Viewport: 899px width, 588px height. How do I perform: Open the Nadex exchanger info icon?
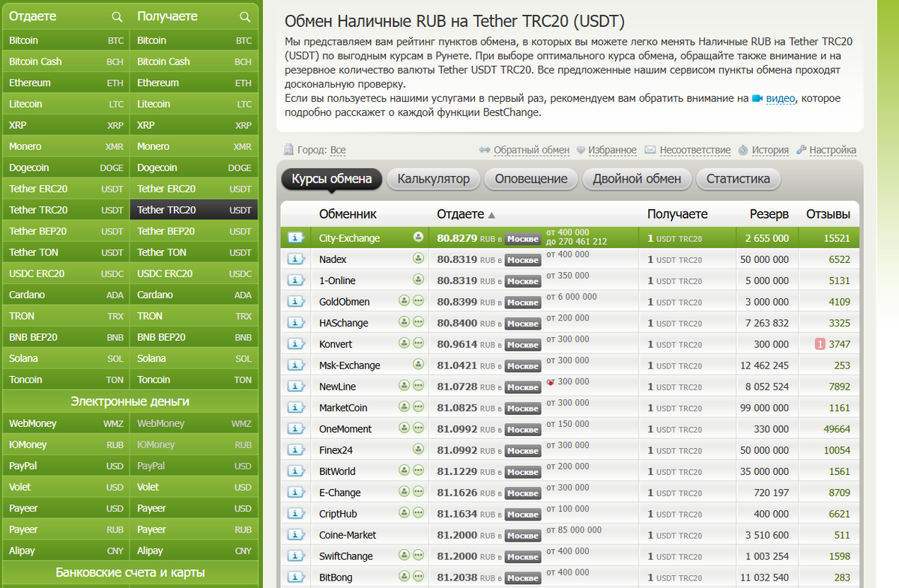pos(296,259)
